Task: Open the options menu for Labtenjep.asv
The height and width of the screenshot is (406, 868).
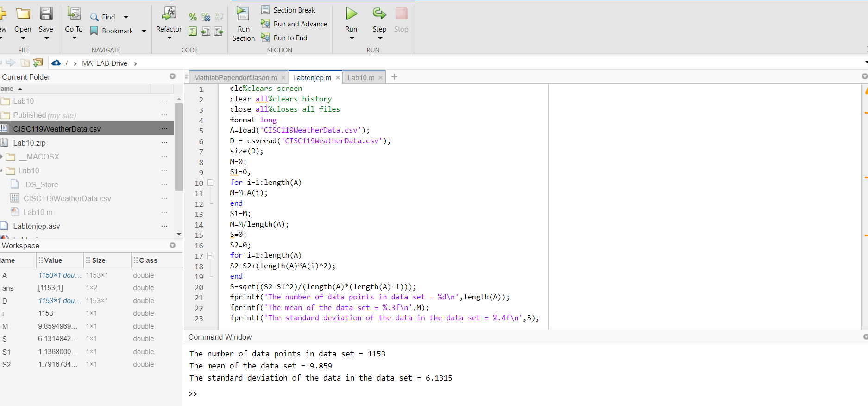Action: point(164,226)
